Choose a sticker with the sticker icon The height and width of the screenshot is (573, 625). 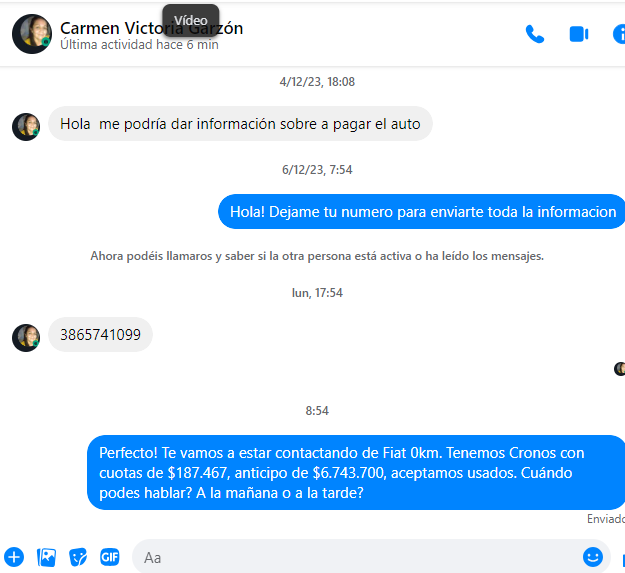78,557
